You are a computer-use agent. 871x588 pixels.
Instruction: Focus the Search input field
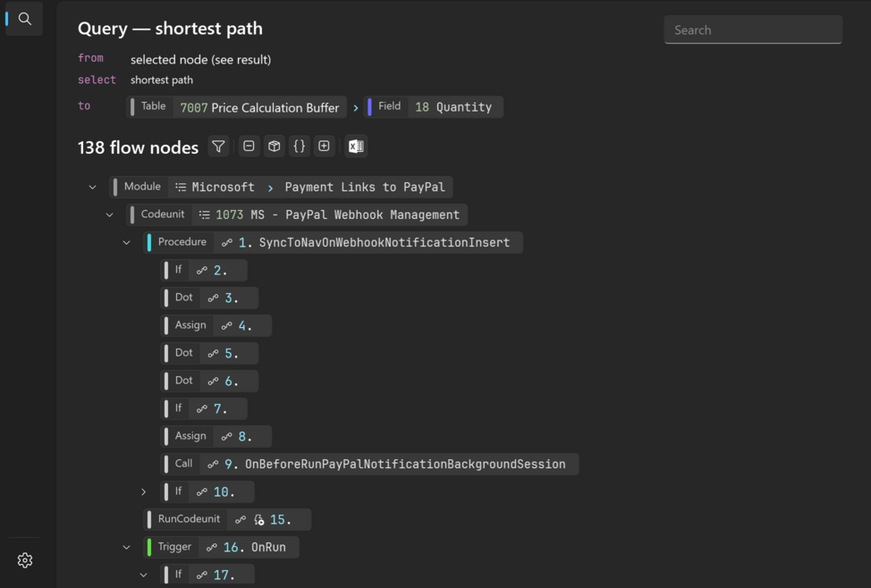pyautogui.click(x=753, y=30)
